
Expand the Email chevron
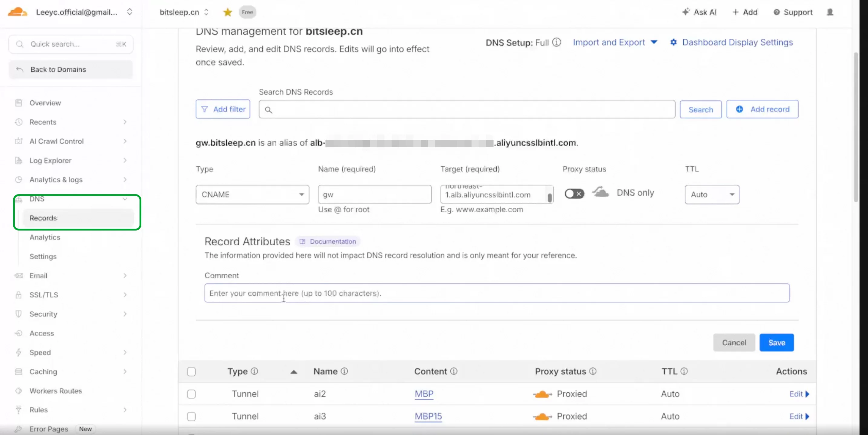pos(125,276)
